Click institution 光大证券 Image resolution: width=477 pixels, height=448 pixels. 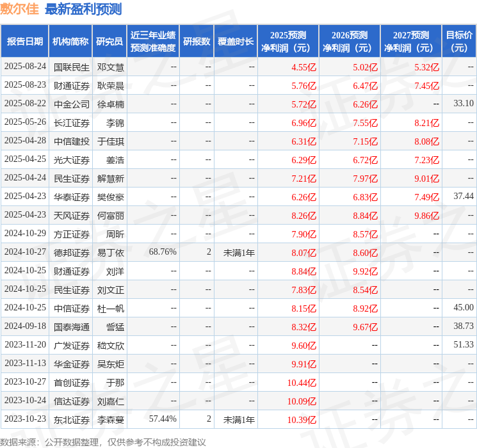72,160
